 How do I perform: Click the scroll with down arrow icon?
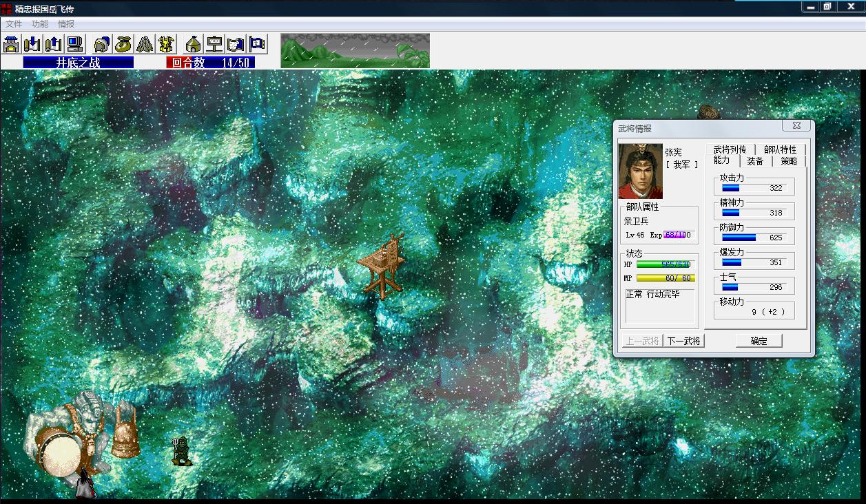tap(32, 44)
